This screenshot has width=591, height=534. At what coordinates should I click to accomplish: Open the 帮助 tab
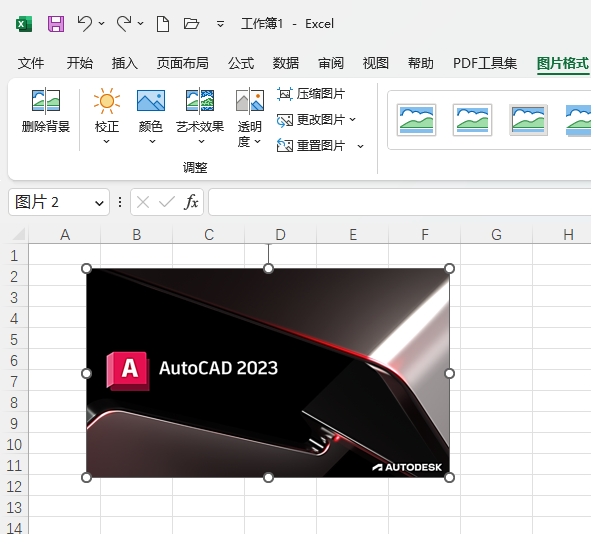[x=421, y=63]
